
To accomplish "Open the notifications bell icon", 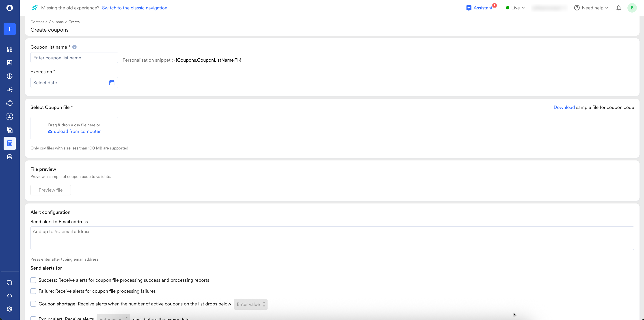I will 618,8.
